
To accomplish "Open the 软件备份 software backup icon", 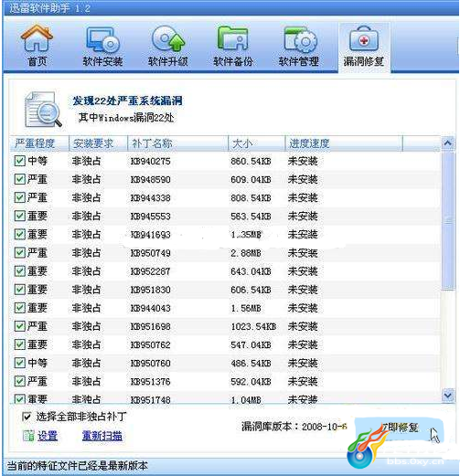I will point(232,39).
